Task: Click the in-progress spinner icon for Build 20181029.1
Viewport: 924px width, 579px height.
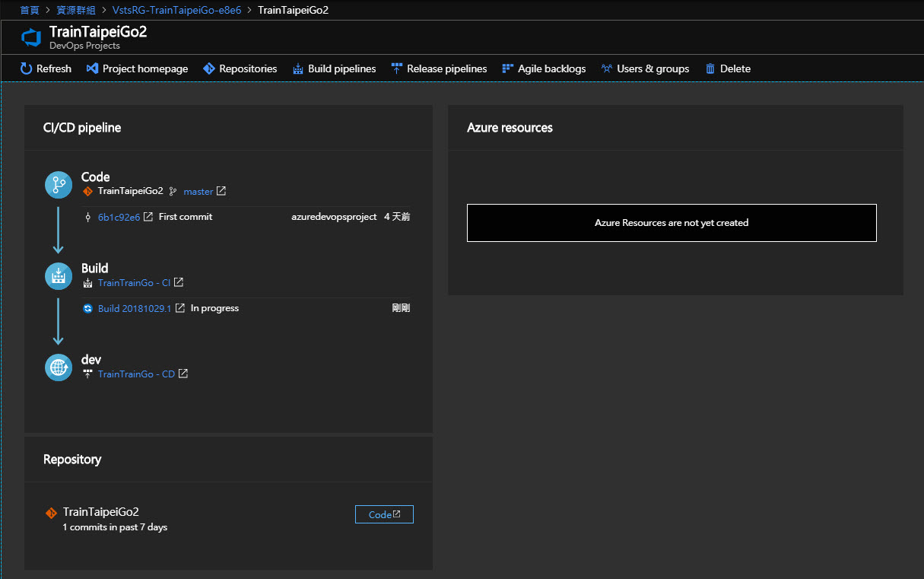Action: [87, 309]
